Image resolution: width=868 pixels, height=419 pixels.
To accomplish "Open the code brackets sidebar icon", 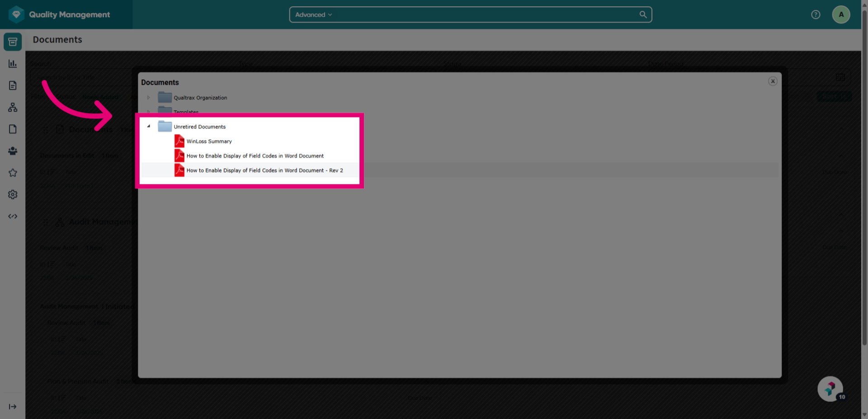I will click(13, 216).
